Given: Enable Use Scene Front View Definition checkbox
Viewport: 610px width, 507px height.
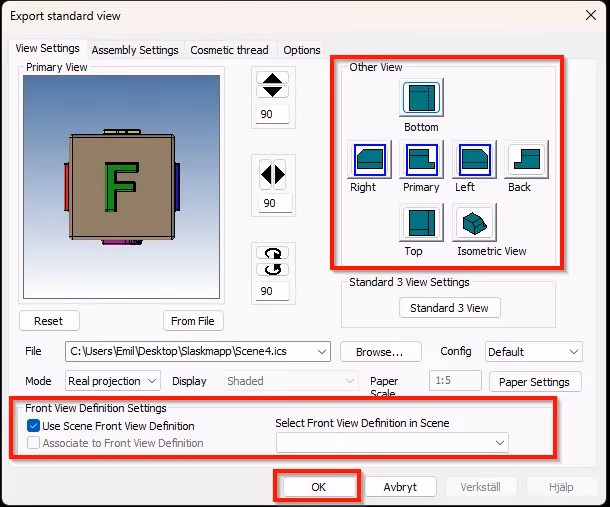Looking at the screenshot, I should (x=33, y=426).
